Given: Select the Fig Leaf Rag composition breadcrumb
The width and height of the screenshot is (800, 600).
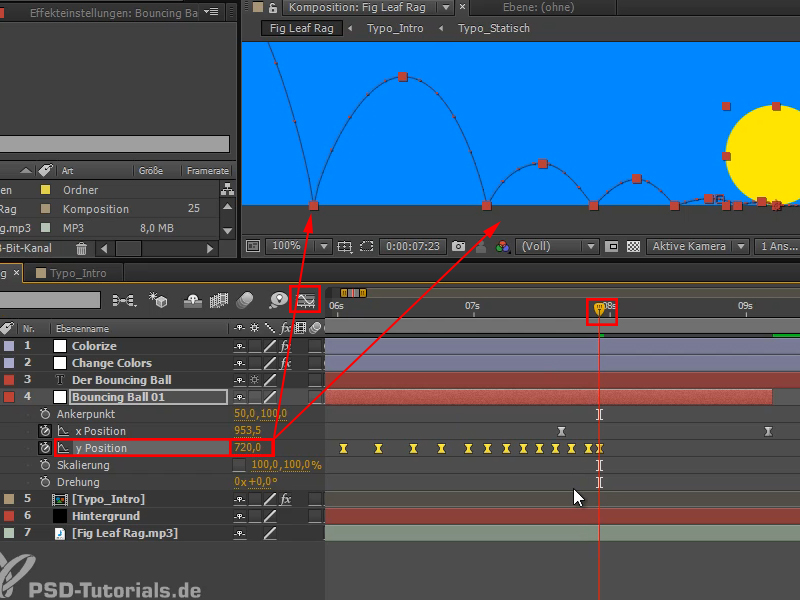Looking at the screenshot, I should coord(300,30).
